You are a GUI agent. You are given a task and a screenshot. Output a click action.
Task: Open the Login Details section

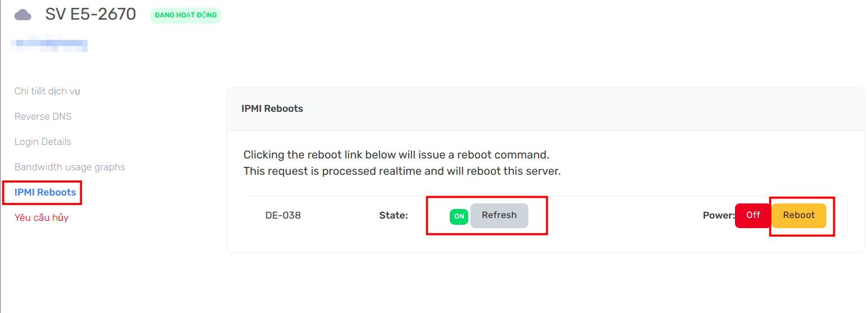43,142
